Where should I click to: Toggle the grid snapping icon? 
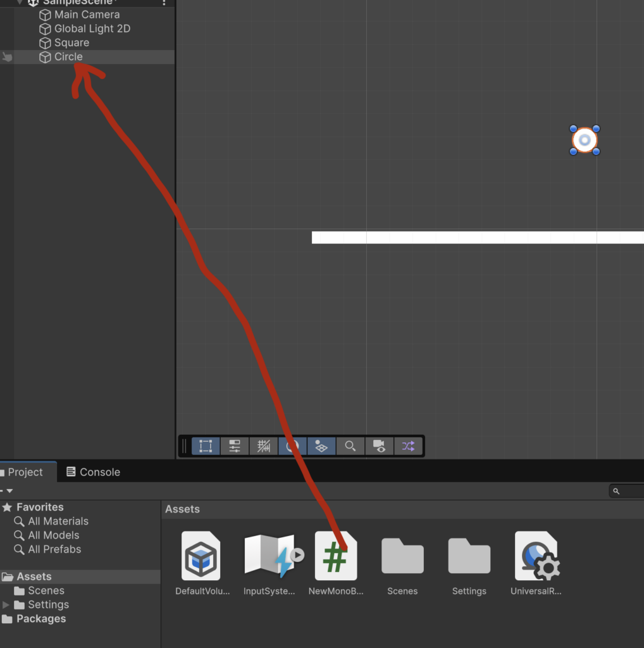tap(264, 446)
